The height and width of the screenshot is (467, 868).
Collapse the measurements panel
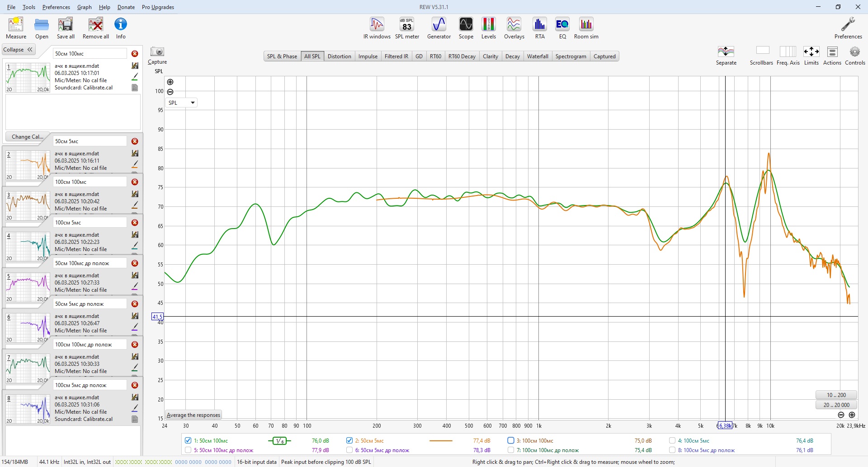tap(18, 50)
